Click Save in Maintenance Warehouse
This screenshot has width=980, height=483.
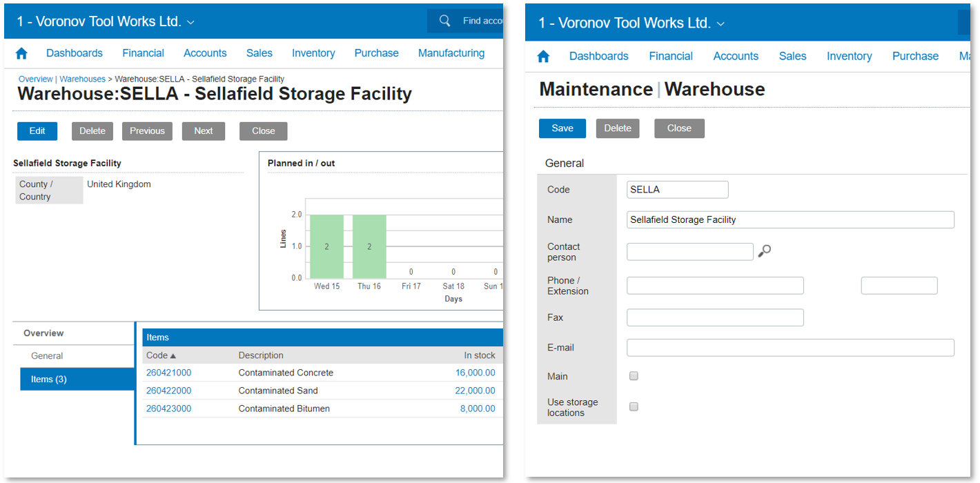[x=562, y=128]
